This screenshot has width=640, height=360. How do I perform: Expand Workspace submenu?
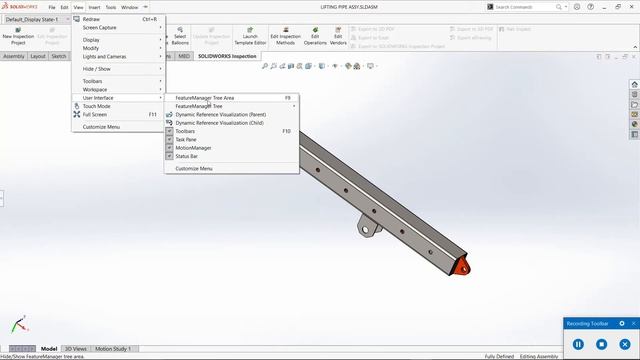(118, 89)
